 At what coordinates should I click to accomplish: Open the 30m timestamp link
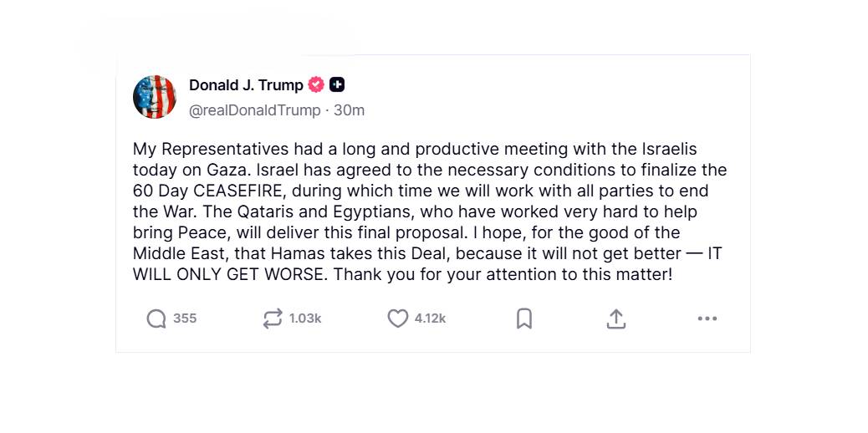(349, 110)
